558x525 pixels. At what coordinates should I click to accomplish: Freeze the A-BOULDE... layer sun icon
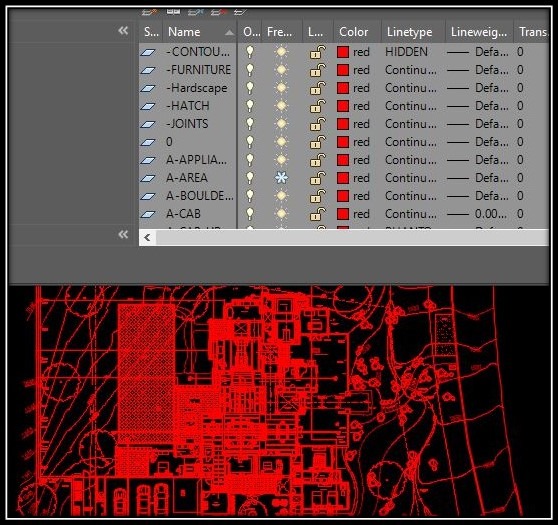click(x=281, y=196)
